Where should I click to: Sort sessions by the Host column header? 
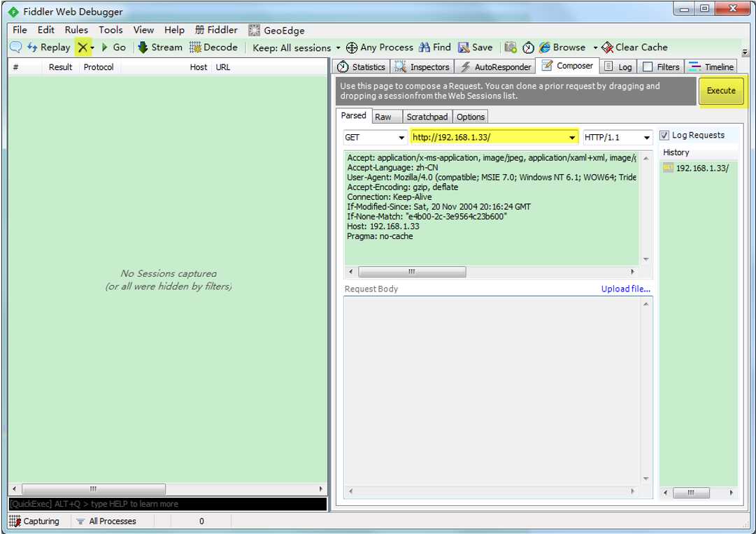(x=198, y=67)
